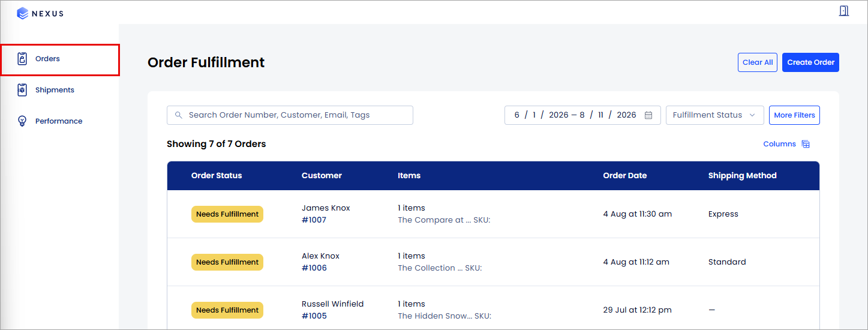Viewport: 868px width, 330px height.
Task: Sort by Order Status column header
Action: 217,176
